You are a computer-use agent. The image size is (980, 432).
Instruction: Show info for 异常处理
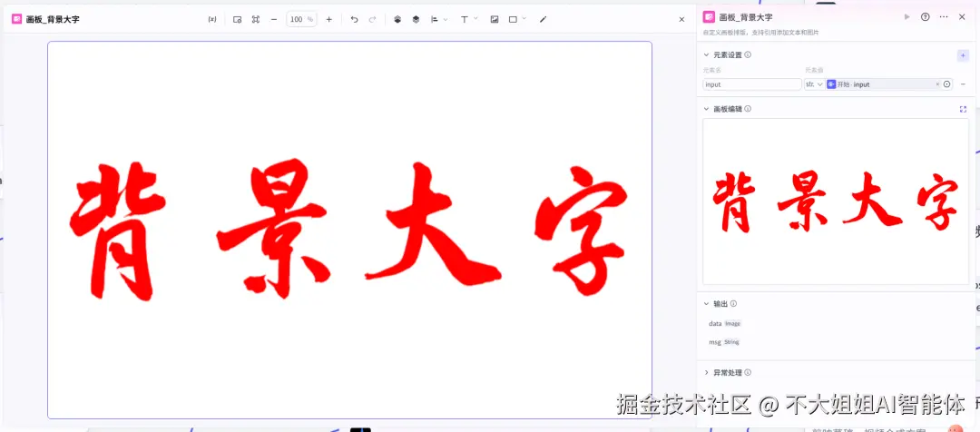click(748, 373)
